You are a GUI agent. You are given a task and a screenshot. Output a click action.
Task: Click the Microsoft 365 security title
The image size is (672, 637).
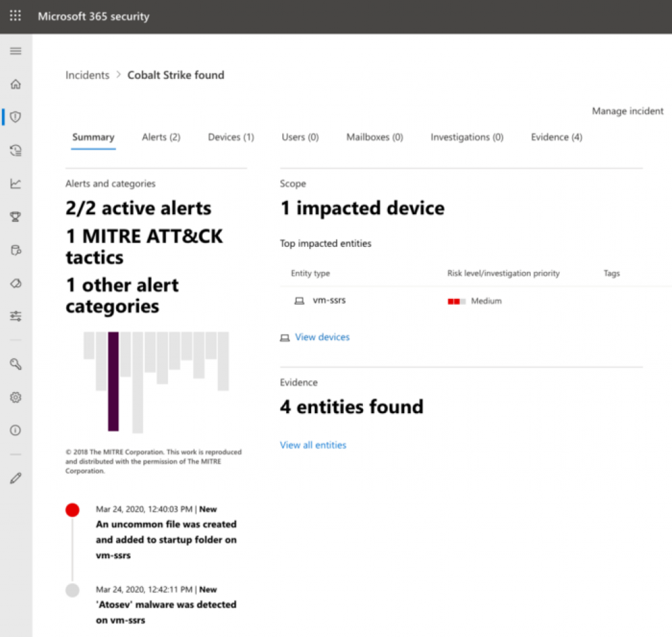tap(93, 16)
